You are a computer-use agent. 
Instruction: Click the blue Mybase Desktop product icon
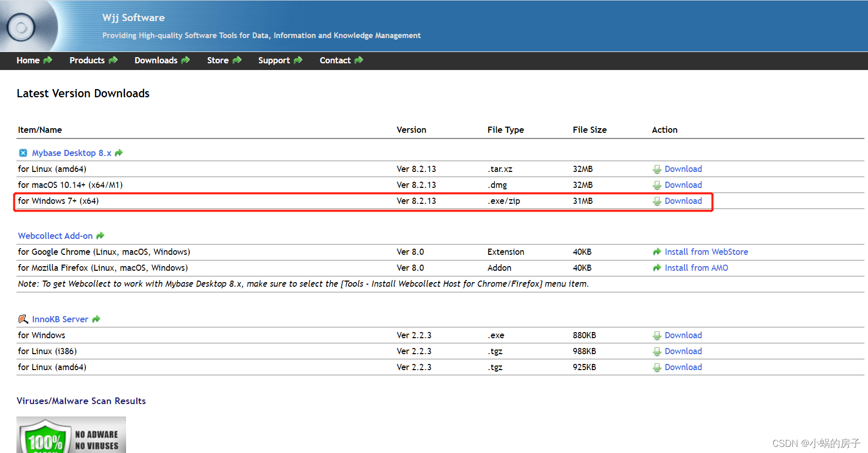(23, 153)
